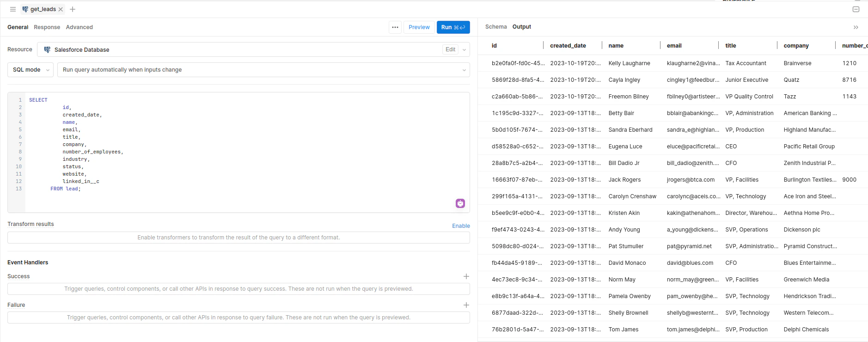868x342 pixels.
Task: Click the Carolyn Crenshaw name cell
Action: point(632,196)
